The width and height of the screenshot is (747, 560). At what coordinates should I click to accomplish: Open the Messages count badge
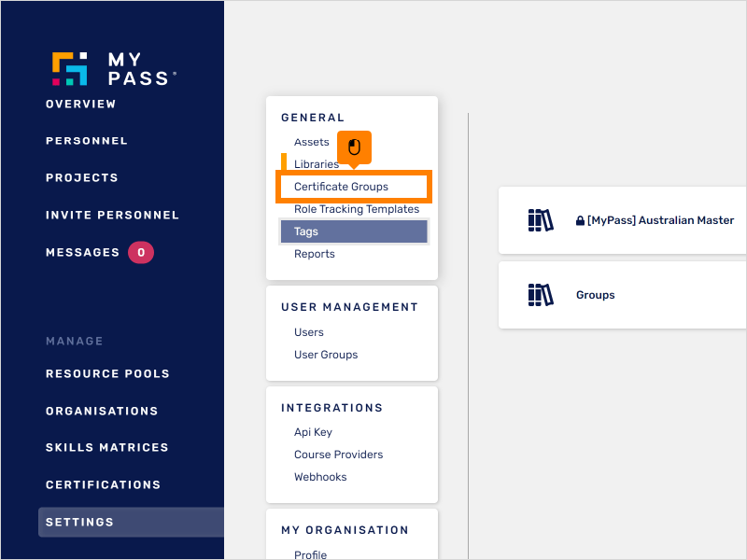click(141, 252)
